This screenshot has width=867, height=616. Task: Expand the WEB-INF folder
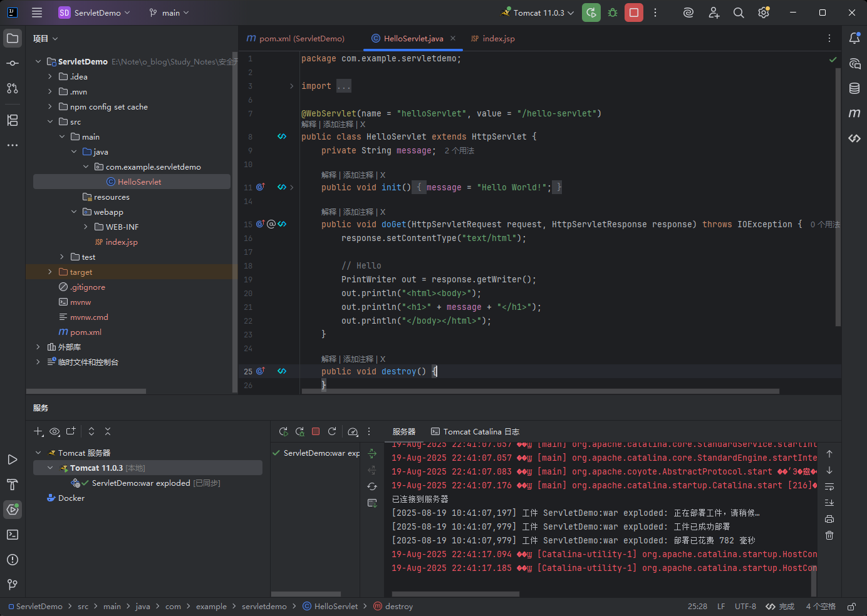[x=86, y=227]
